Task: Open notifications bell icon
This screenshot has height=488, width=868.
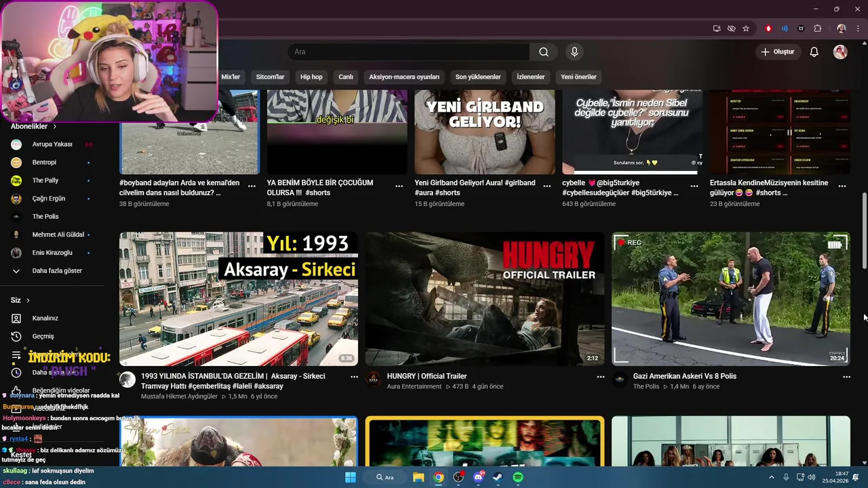Action: pyautogui.click(x=814, y=52)
